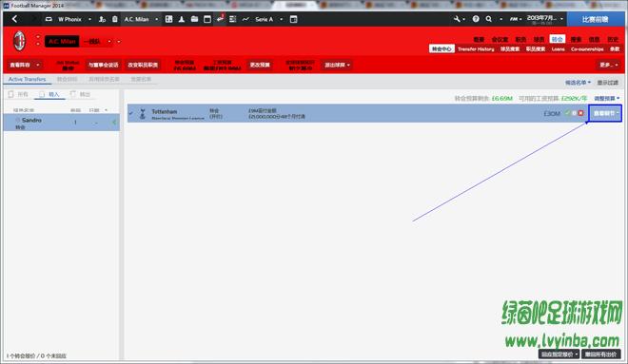Open the A.C. Milan club menu
The width and height of the screenshot is (628, 364).
(x=141, y=19)
